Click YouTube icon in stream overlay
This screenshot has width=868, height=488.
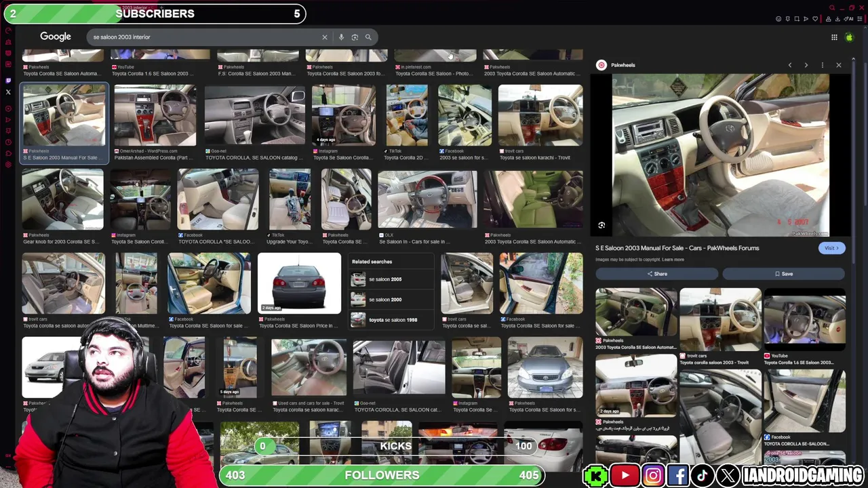[625, 476]
